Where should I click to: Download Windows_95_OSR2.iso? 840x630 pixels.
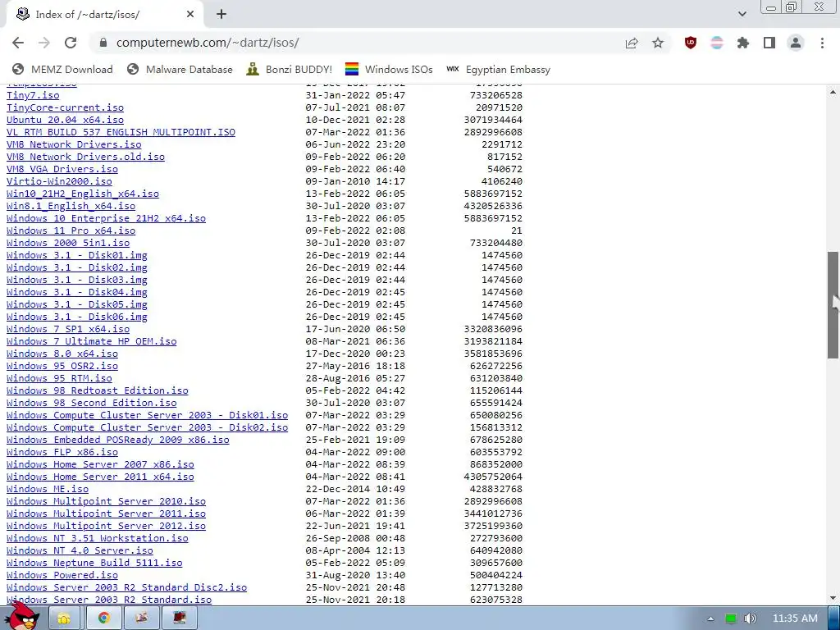pyautogui.click(x=62, y=367)
